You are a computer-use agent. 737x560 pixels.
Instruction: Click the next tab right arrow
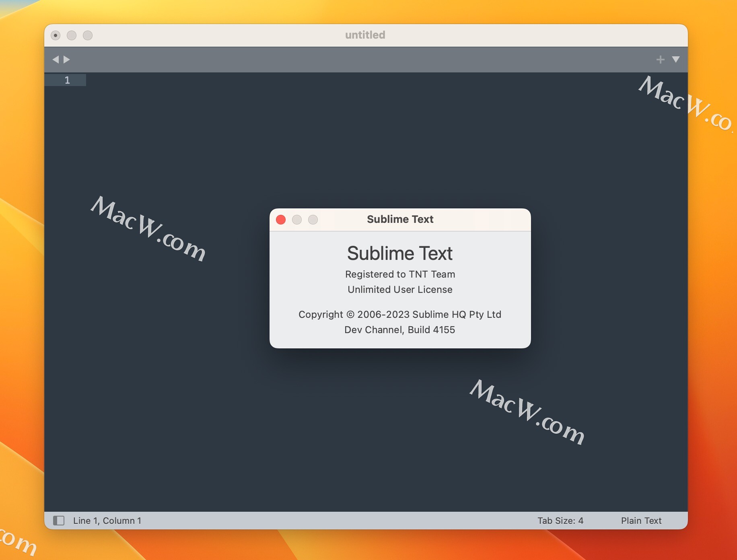[67, 60]
